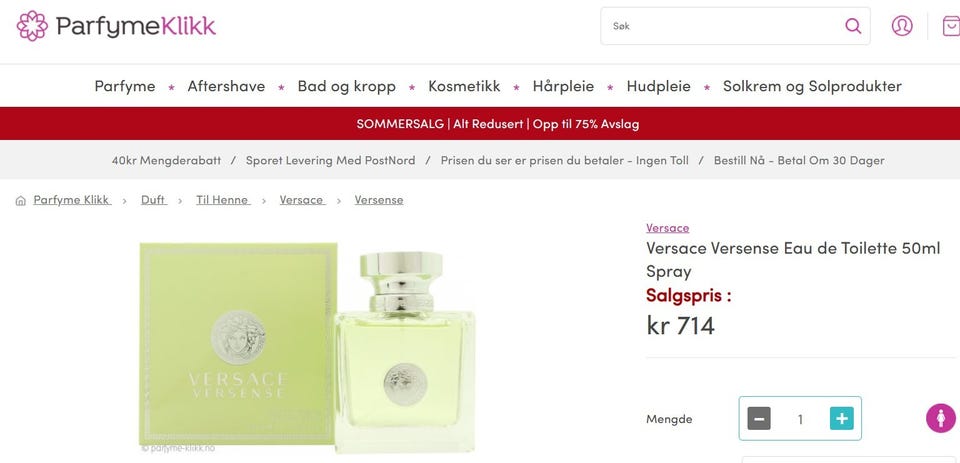Go to Versense breadcrumb link
The height and width of the screenshot is (463, 960).
379,200
